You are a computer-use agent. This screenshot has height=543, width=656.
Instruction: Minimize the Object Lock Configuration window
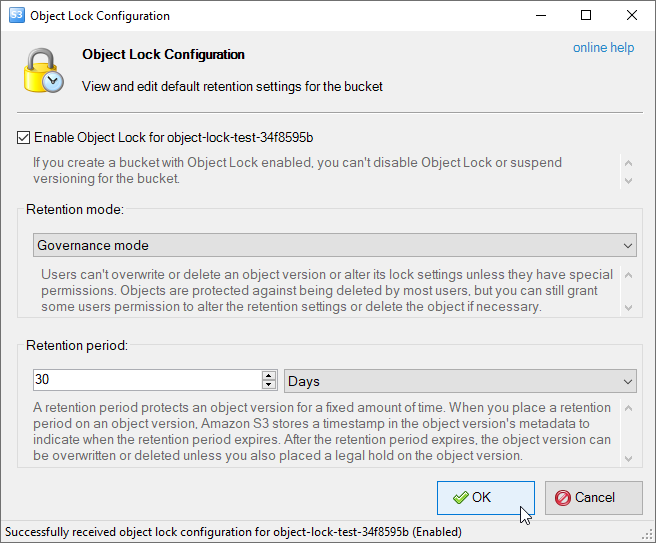point(541,15)
